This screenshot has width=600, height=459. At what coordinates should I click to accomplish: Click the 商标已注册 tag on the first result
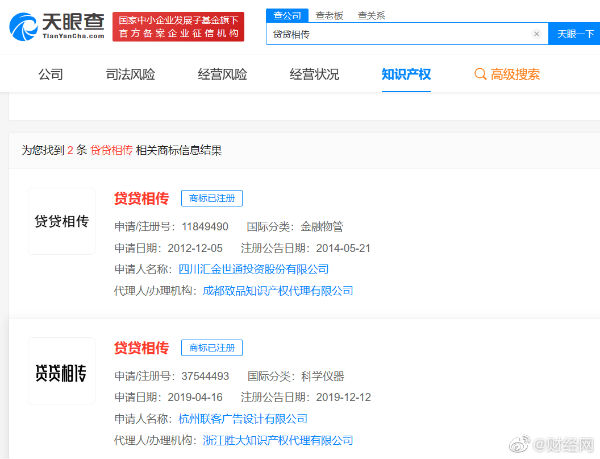(x=212, y=199)
